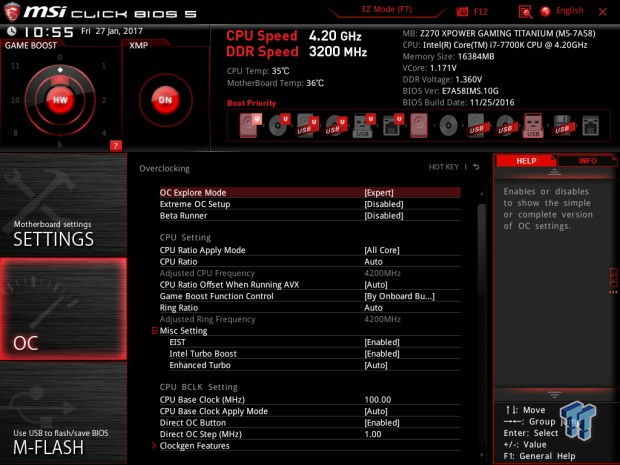620x465 pixels.
Task: Select the Ring Ratio Auto field
Action: [x=310, y=308]
